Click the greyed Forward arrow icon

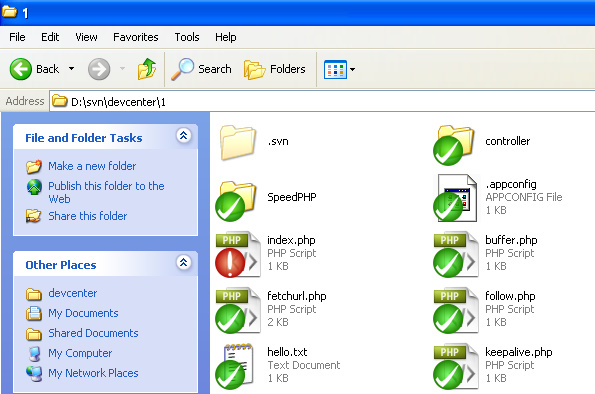click(99, 69)
